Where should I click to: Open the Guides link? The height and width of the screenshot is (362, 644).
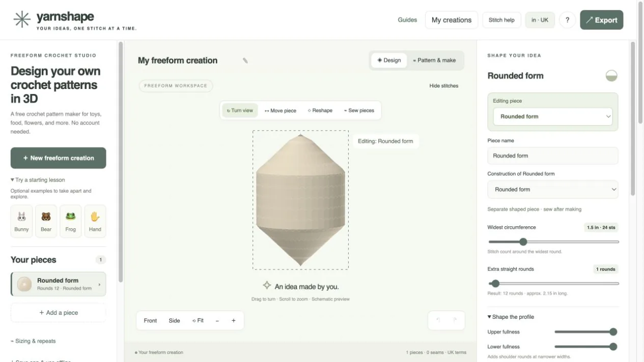coord(407,20)
